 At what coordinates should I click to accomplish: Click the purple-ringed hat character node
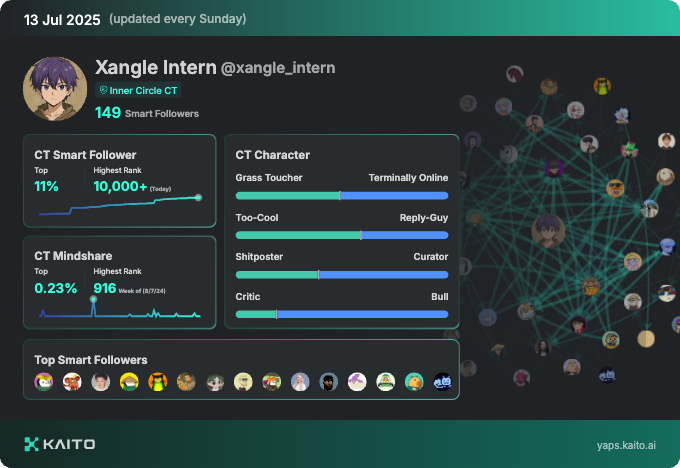pos(554,168)
